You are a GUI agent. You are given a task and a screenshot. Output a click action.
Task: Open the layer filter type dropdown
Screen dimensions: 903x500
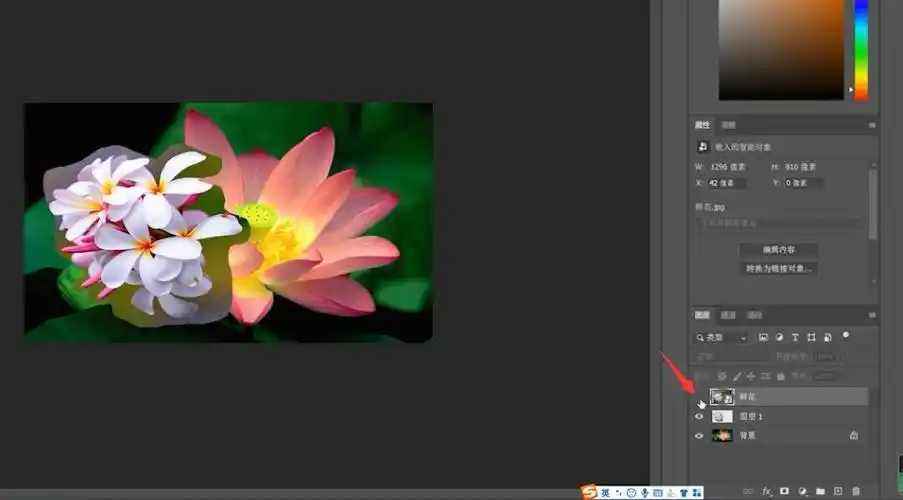(721, 338)
